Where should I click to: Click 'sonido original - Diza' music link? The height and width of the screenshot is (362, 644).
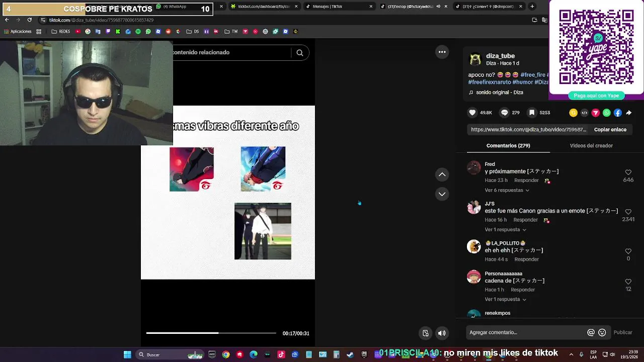[x=500, y=93]
